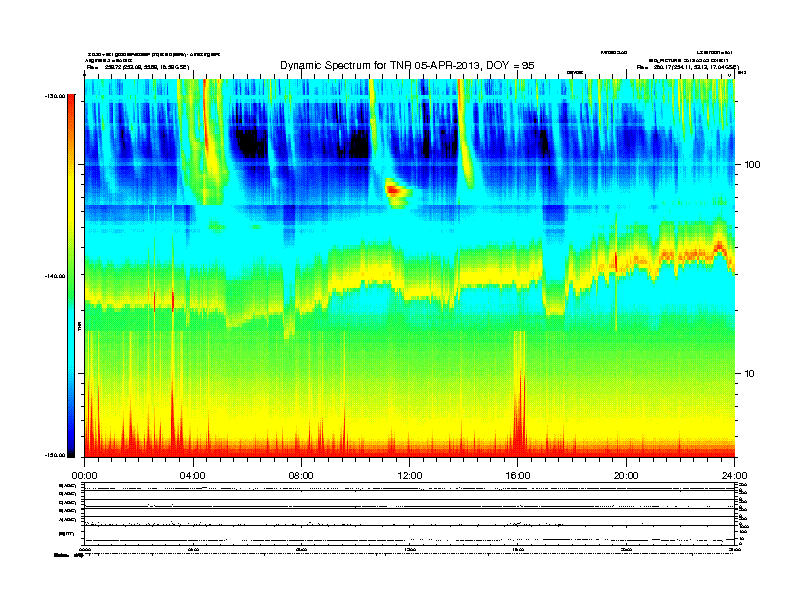This screenshot has height=612, width=792.
Task: Click the '100' frequency axis label
Action: point(752,165)
